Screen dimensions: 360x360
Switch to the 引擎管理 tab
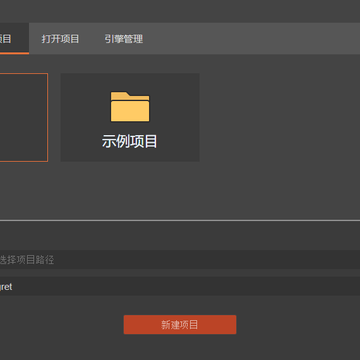click(124, 39)
